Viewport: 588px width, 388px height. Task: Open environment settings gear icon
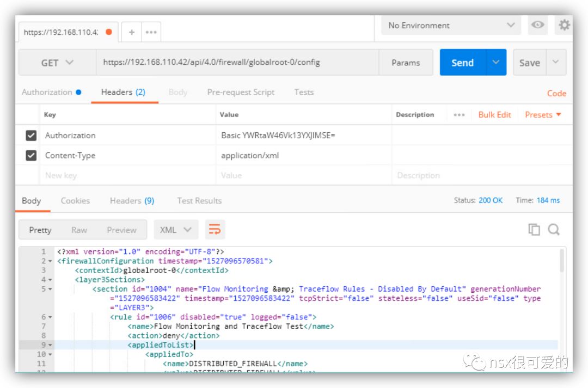565,25
